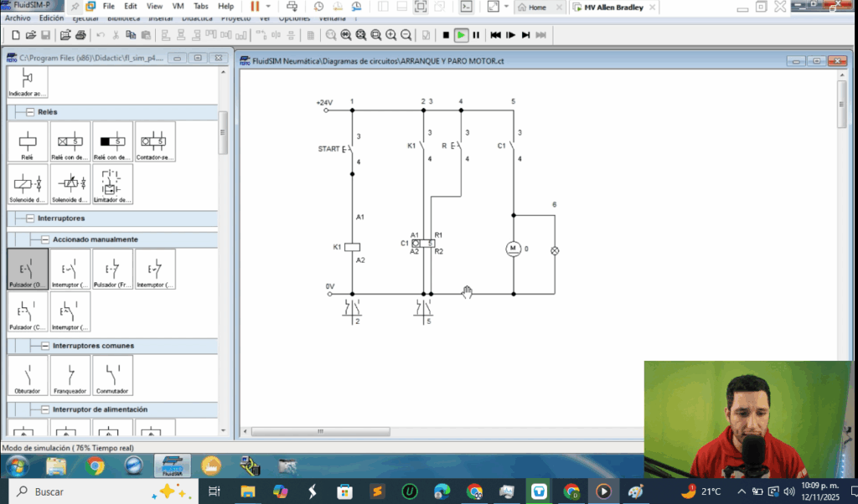Choose the Franqueador switch symbol

coord(70,375)
